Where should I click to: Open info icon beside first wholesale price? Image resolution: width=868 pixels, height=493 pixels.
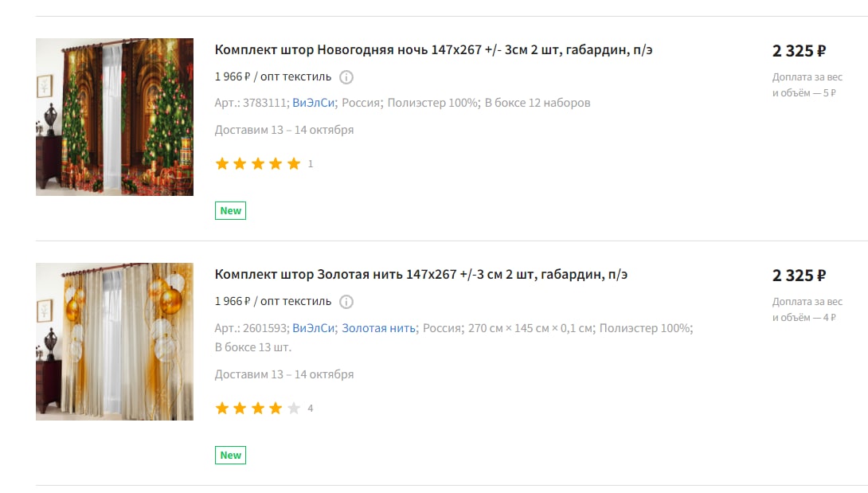(x=346, y=77)
